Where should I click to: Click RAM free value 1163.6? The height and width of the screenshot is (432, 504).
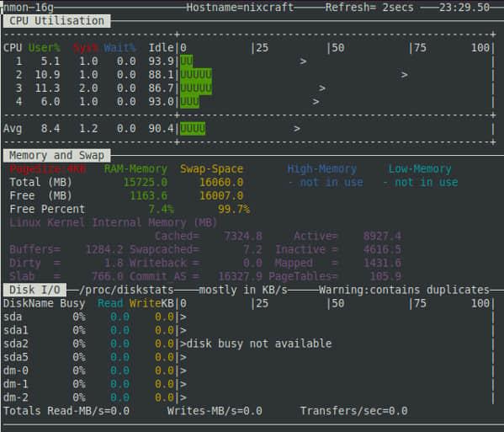148,196
